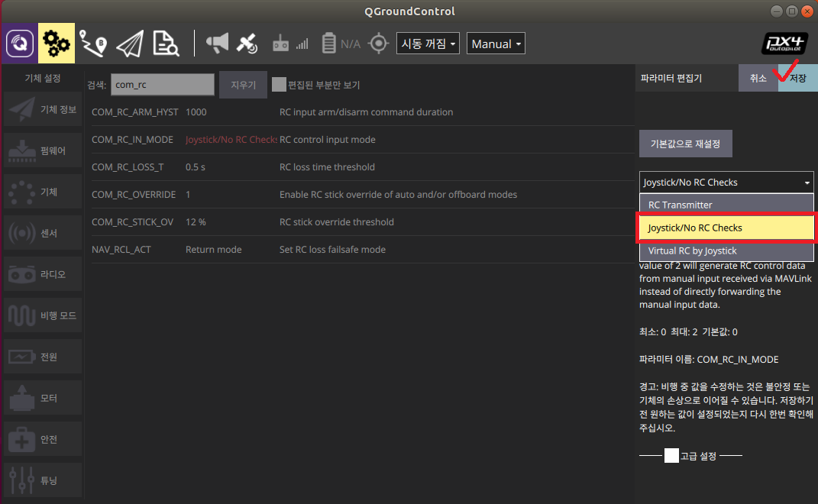Open the 안전 safety page
The height and width of the screenshot is (504, 818).
pyautogui.click(x=43, y=439)
